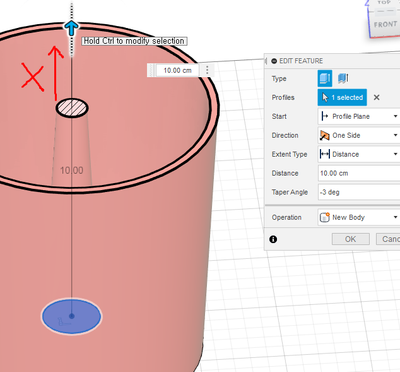Select the blue sketch profile circle
Image resolution: width=400 pixels, height=372 pixels.
point(71,316)
